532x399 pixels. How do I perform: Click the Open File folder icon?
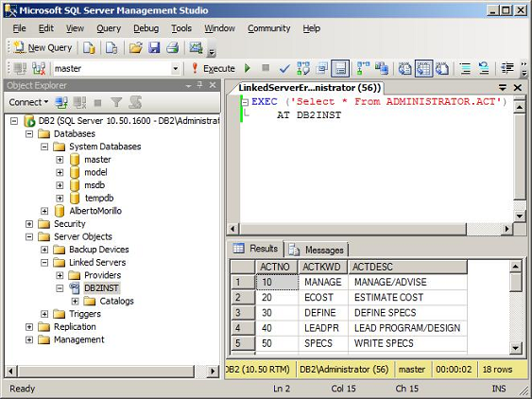click(135, 48)
